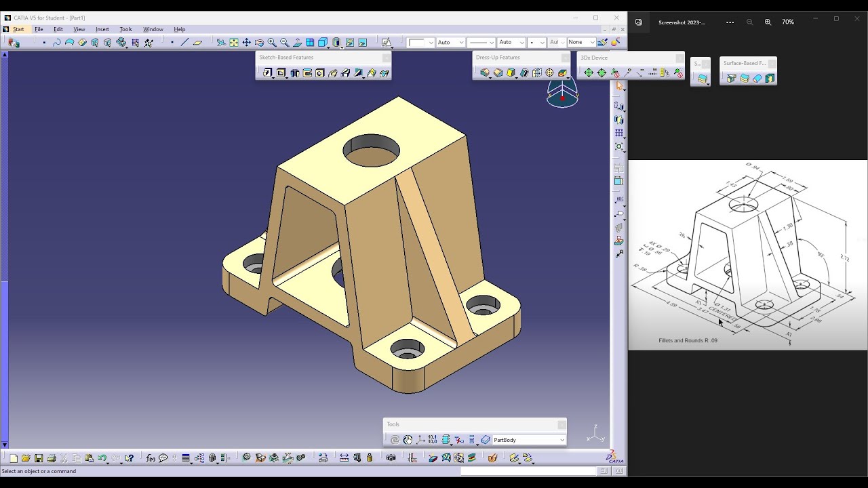Click the Zoom Out icon
This screenshot has width=868, height=488.
[x=285, y=42]
